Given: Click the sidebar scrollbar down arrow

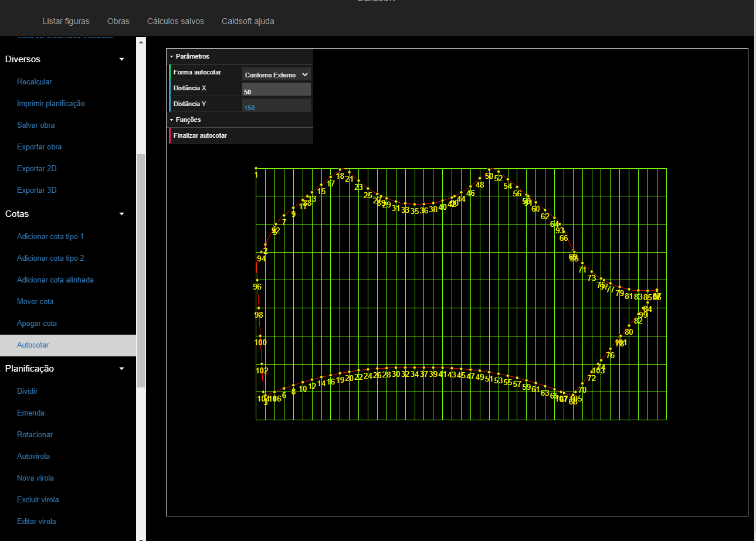Looking at the screenshot, I should point(141,537).
